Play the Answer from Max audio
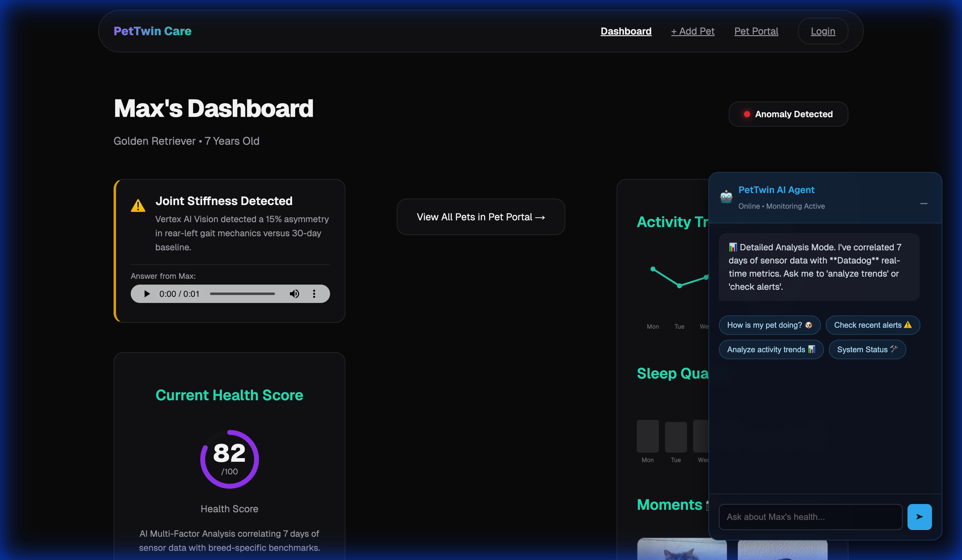This screenshot has width=962, height=560. (147, 294)
